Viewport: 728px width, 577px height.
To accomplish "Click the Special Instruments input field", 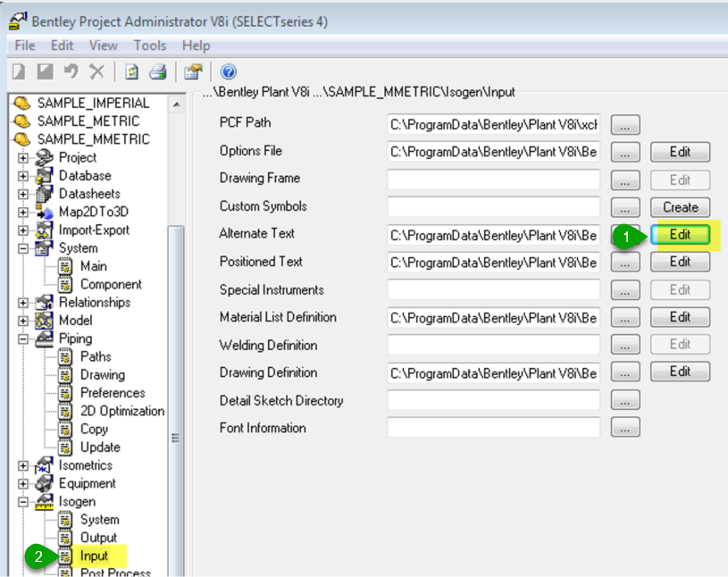I will point(494,290).
